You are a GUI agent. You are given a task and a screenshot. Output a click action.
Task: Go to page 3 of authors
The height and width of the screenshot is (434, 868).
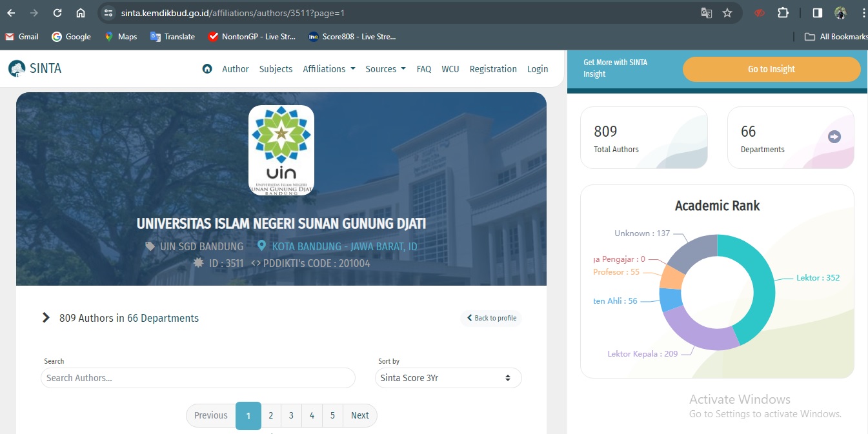(291, 415)
